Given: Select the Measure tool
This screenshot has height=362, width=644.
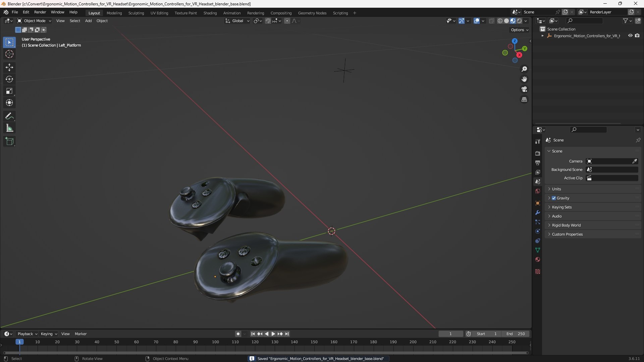Looking at the screenshot, I should pos(9,128).
